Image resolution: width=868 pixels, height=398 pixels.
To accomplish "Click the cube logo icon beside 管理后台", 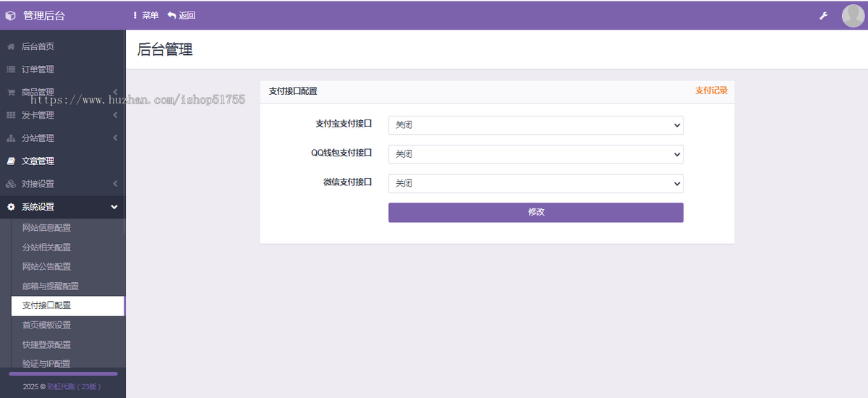I will click(x=10, y=15).
